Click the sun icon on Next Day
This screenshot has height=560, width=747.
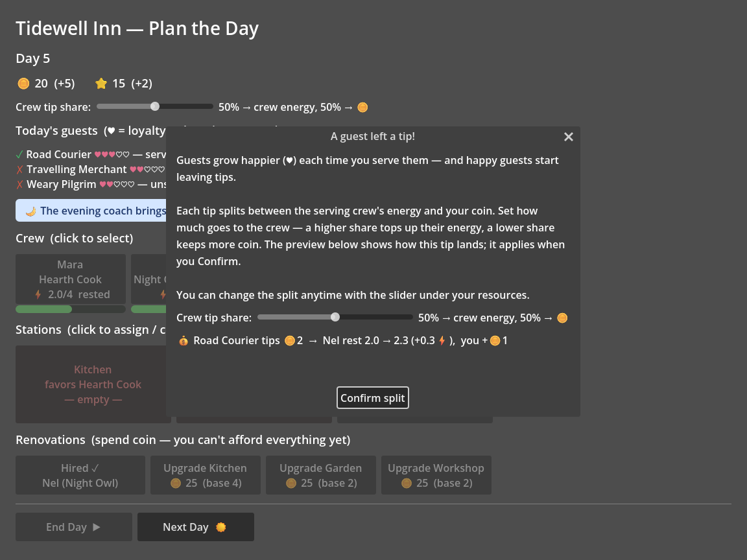[220, 527]
